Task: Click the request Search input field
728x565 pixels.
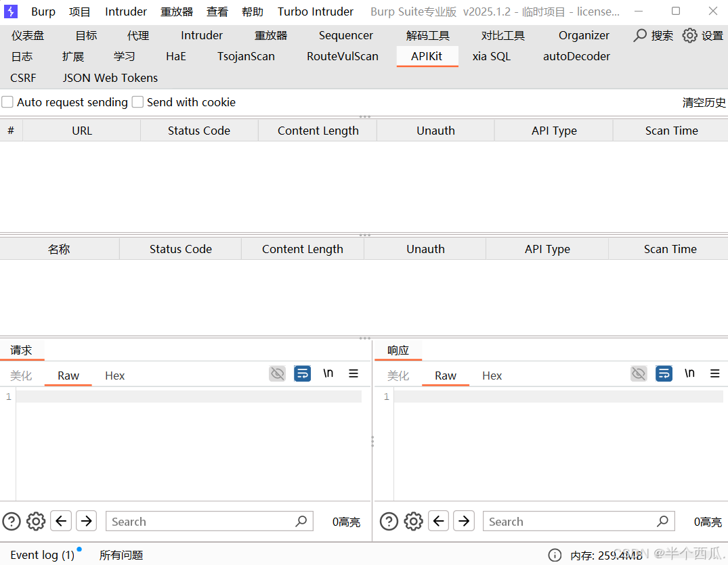Action: coord(209,521)
